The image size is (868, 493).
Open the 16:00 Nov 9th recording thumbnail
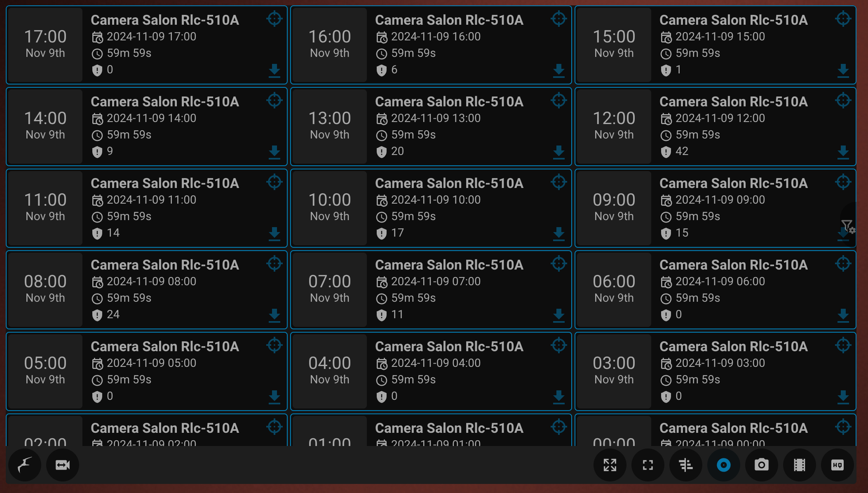pyautogui.click(x=330, y=45)
